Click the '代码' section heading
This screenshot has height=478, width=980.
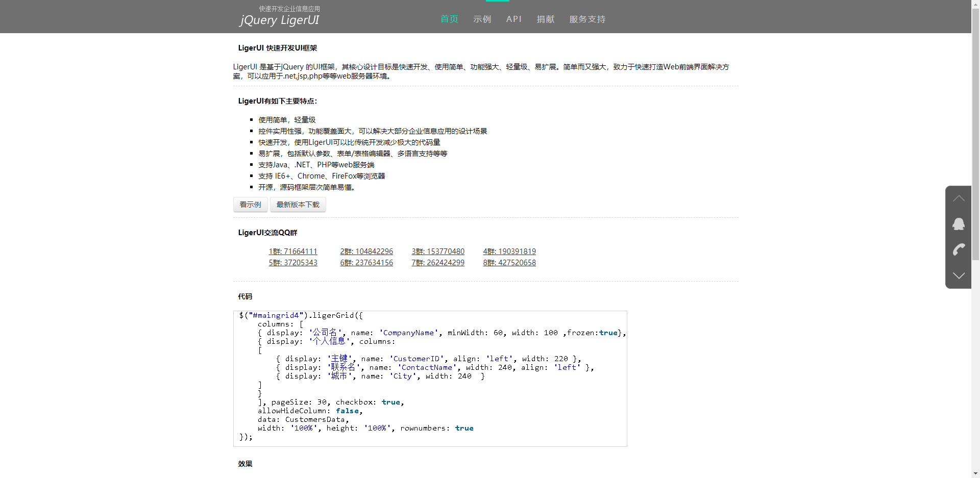tap(245, 296)
